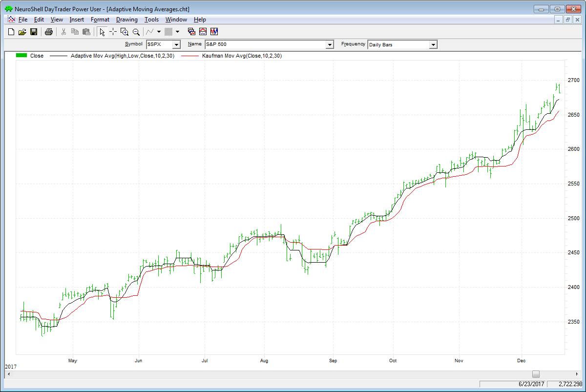
Task: Select the arrow pointer tool
Action: (x=102, y=32)
